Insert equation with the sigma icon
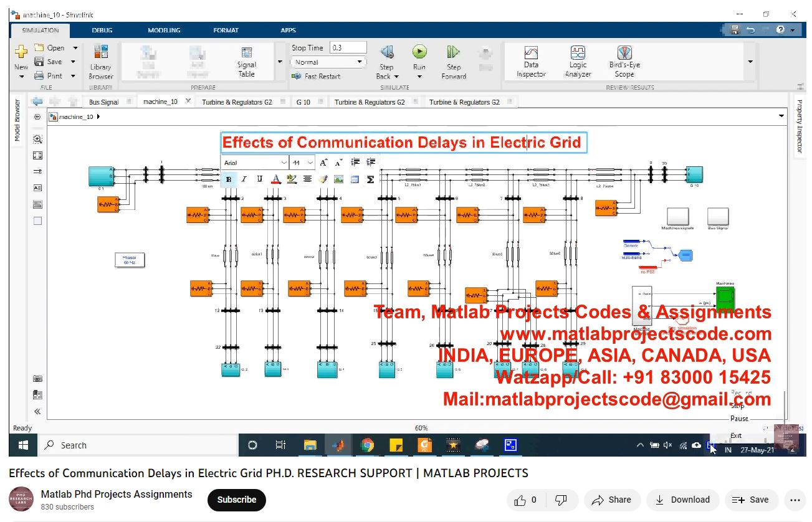The height and width of the screenshot is (522, 812). click(370, 179)
